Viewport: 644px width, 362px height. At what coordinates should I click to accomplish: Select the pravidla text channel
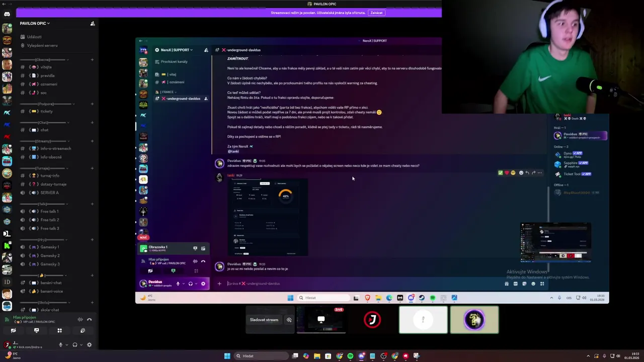click(x=47, y=75)
